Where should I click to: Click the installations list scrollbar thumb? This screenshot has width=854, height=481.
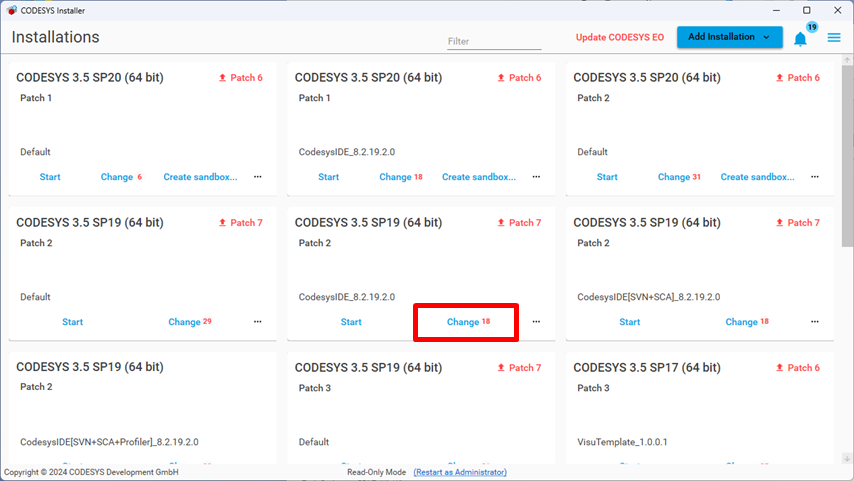pyautogui.click(x=847, y=155)
